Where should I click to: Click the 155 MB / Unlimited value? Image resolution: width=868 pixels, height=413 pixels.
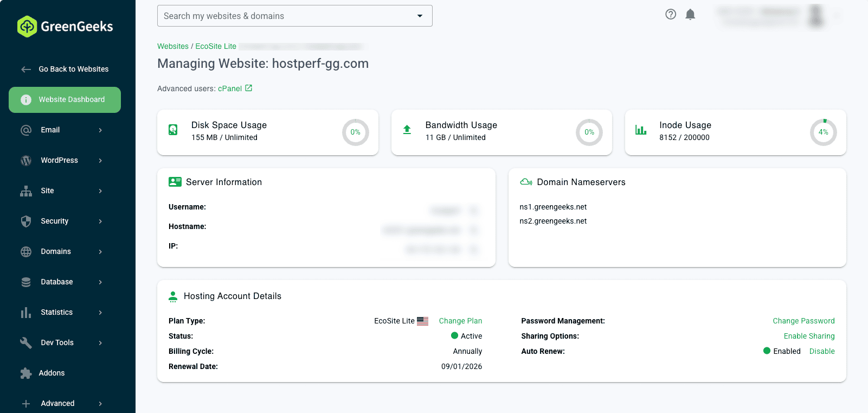tap(224, 137)
